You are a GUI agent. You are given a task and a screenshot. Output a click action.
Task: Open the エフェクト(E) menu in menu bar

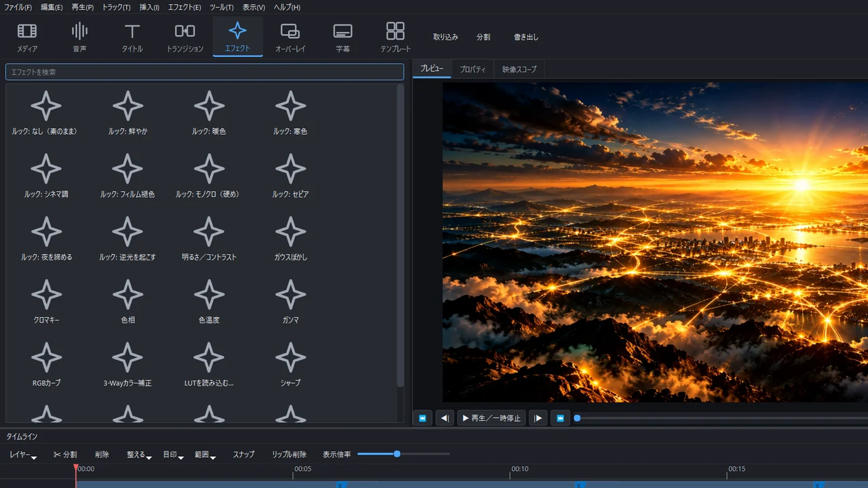coord(184,7)
